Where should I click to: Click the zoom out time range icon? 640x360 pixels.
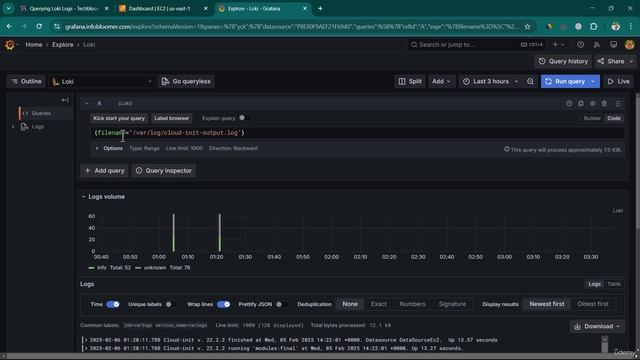[x=530, y=81]
